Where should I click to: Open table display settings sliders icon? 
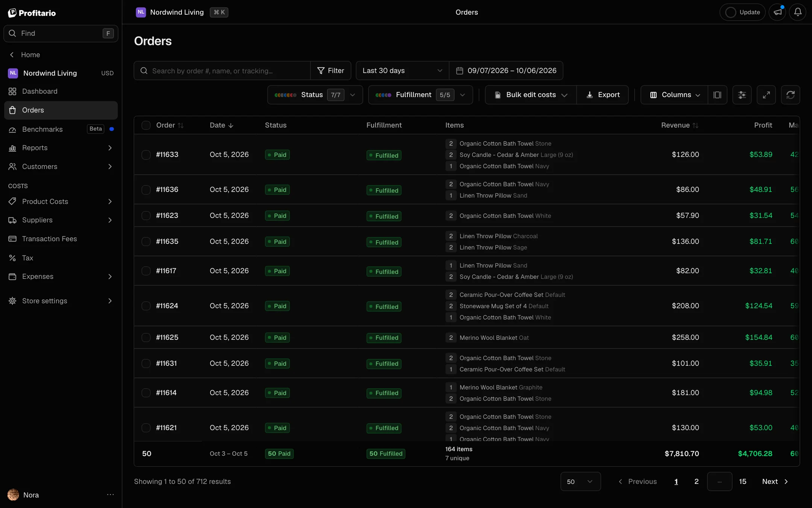742,95
